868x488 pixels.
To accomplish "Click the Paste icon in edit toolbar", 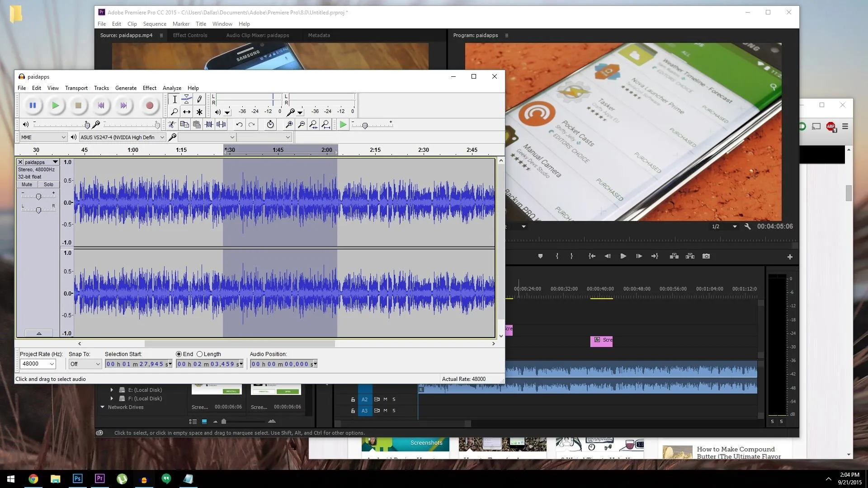I will tap(197, 124).
